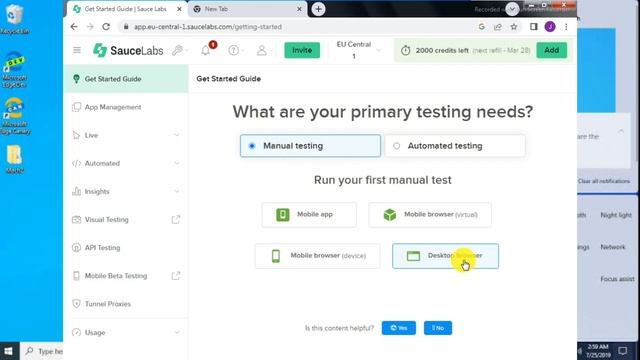Open the EU Central 1 region dropdown

point(358,50)
